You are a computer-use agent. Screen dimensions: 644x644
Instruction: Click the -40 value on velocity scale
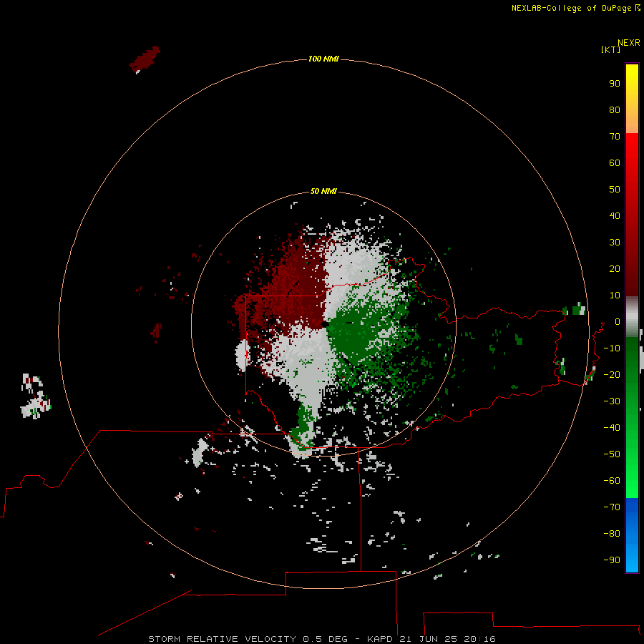pos(612,428)
